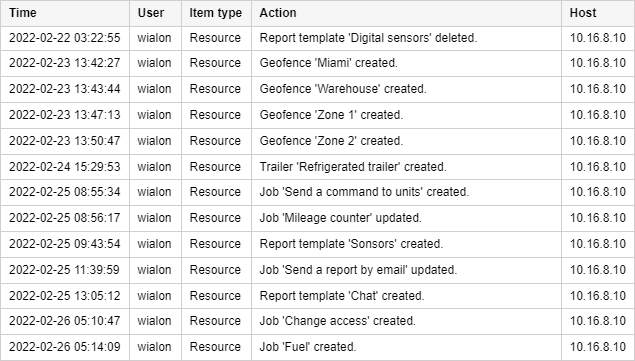This screenshot has width=635, height=361.
Task: Click the Host column header
Action: click(x=598, y=13)
